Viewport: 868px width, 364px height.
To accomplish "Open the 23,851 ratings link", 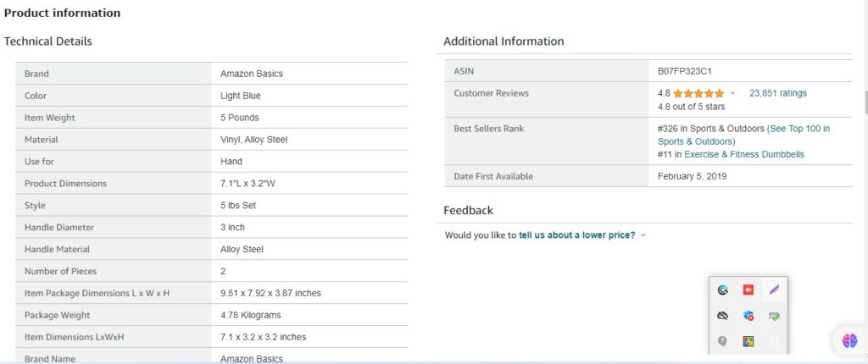I will tap(778, 93).
